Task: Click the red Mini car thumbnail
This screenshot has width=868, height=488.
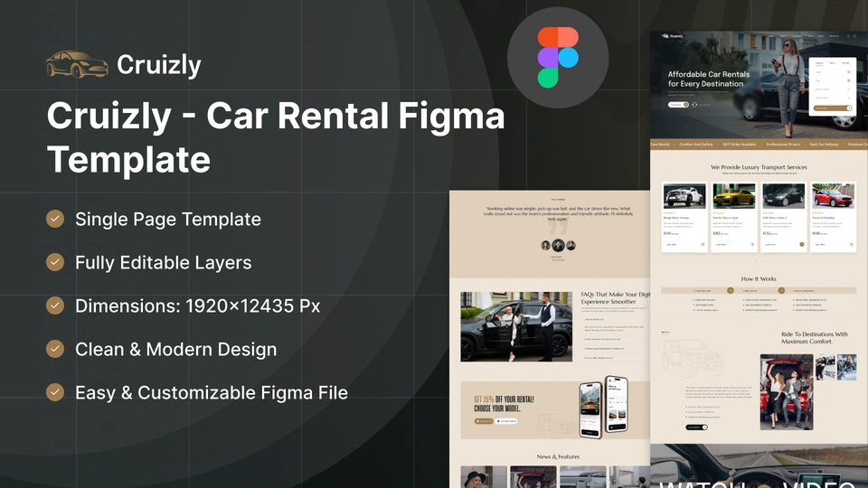Action: click(833, 196)
